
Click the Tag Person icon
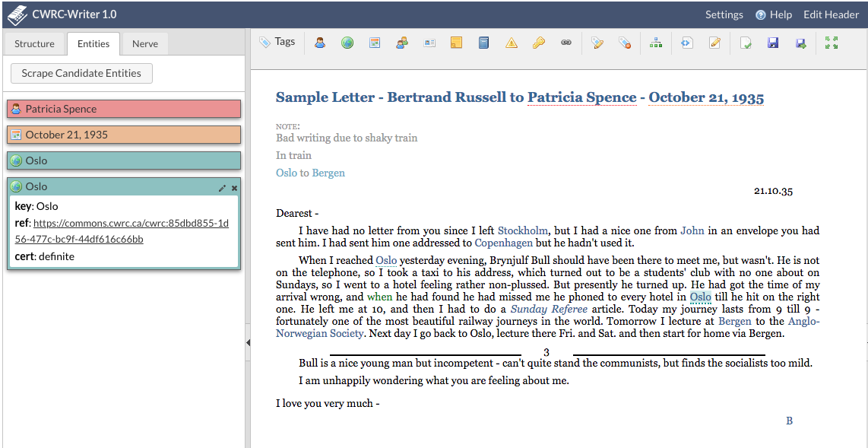[x=319, y=43]
